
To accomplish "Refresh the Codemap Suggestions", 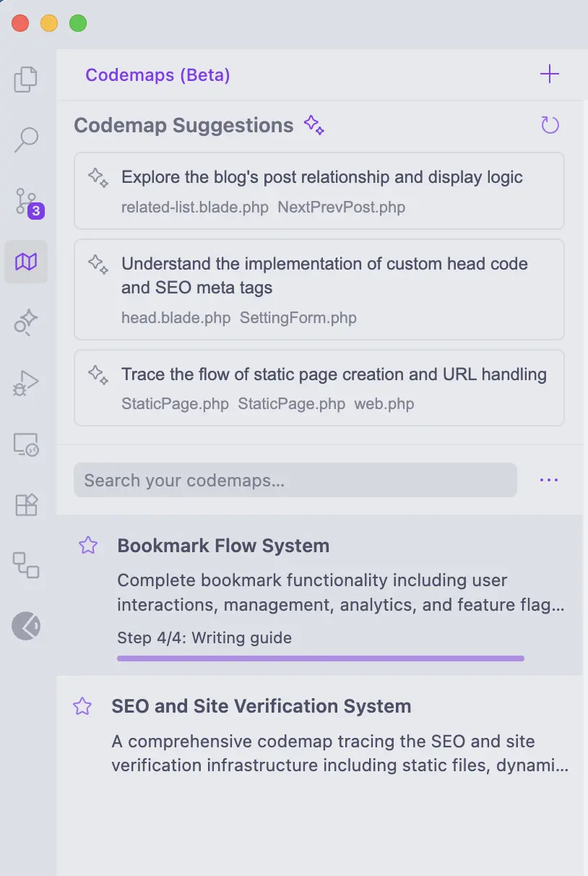I will (550, 126).
